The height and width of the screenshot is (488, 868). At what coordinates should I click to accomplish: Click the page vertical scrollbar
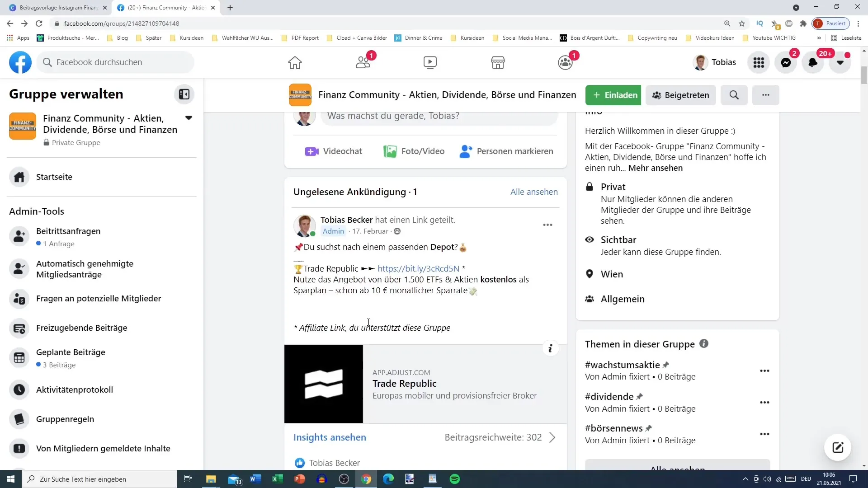pos(864,75)
